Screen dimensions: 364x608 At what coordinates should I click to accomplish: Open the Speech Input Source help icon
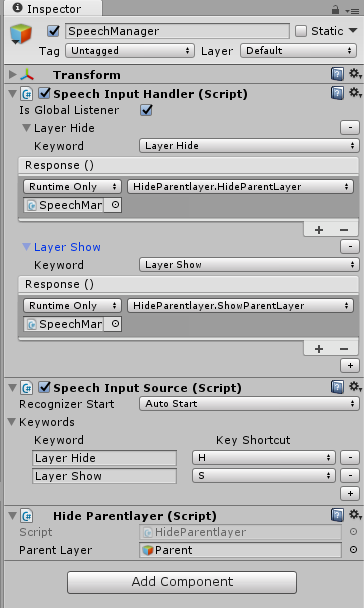tap(337, 387)
